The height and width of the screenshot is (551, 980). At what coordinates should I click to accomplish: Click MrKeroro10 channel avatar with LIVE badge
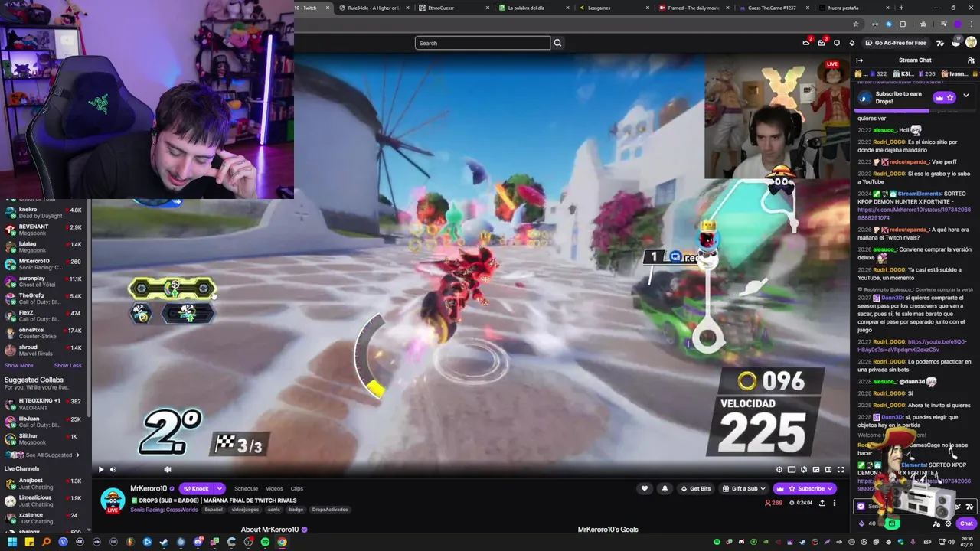[x=113, y=500]
